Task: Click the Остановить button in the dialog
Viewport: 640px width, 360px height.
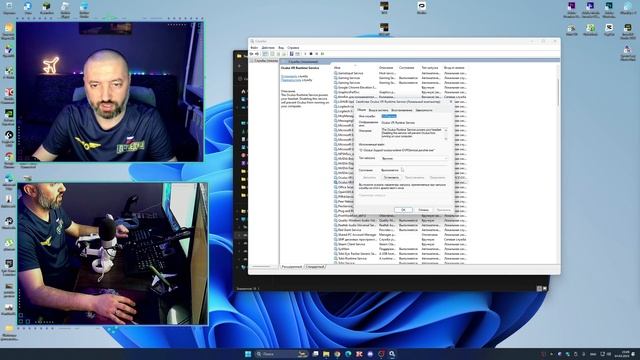Action: click(x=391, y=178)
